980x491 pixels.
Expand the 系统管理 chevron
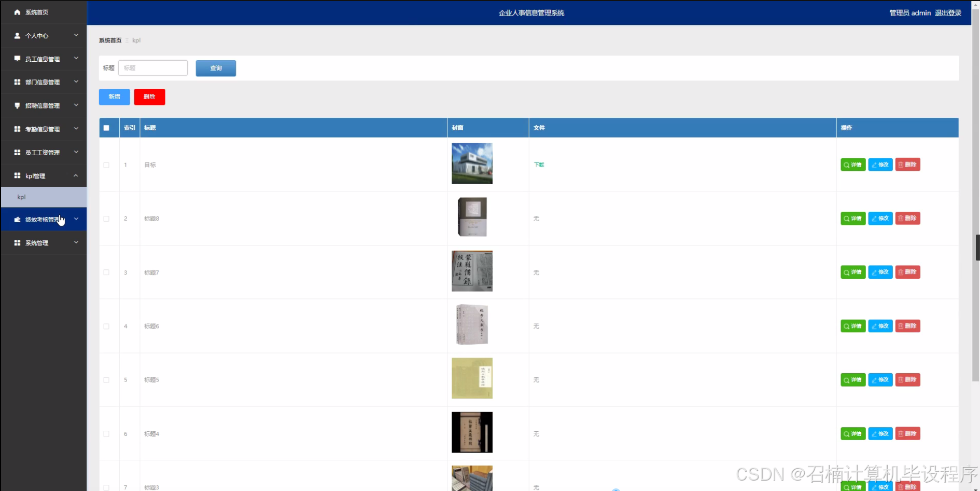point(76,242)
